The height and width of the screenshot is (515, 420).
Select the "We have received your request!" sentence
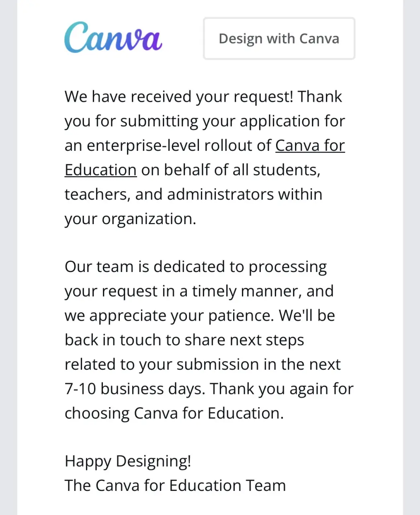179,97
